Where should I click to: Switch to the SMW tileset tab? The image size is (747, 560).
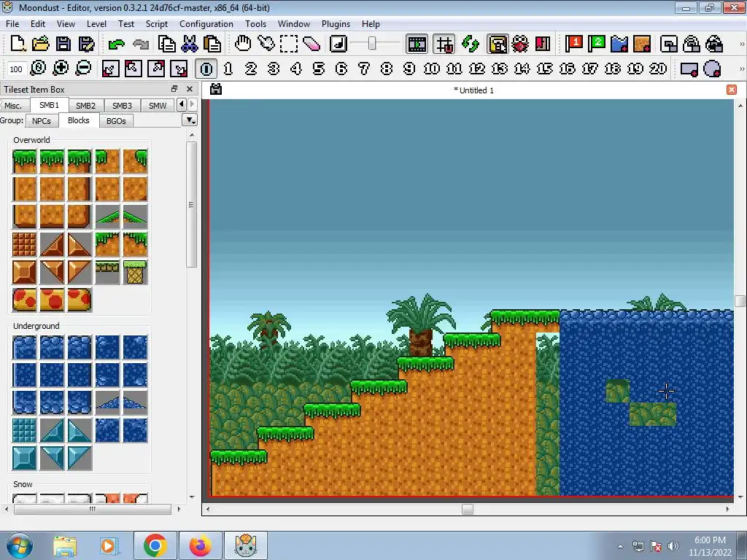[158, 106]
